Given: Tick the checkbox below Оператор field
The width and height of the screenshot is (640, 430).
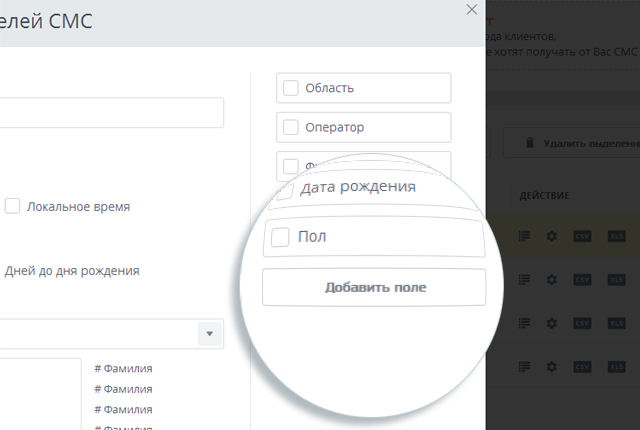Looking at the screenshot, I should (x=291, y=166).
